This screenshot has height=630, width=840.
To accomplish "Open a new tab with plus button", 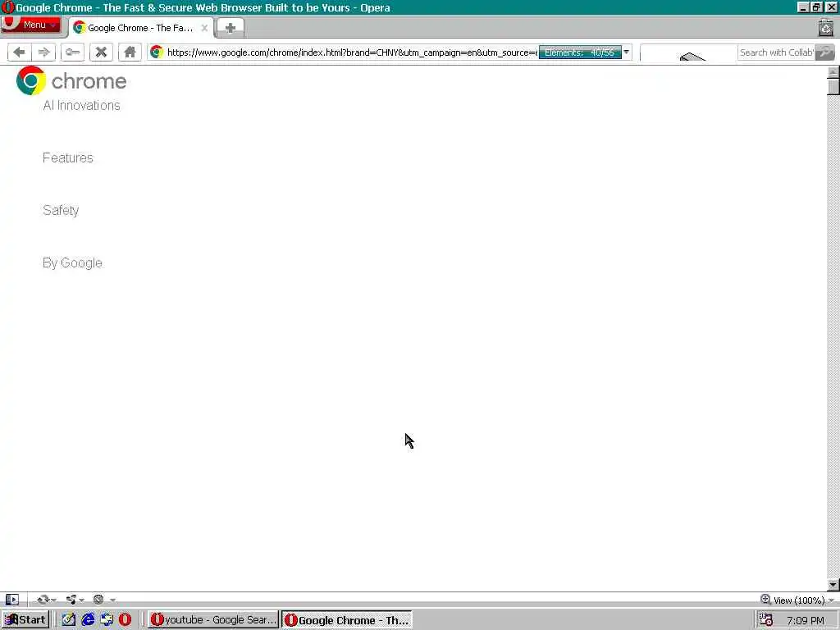I will pos(231,28).
